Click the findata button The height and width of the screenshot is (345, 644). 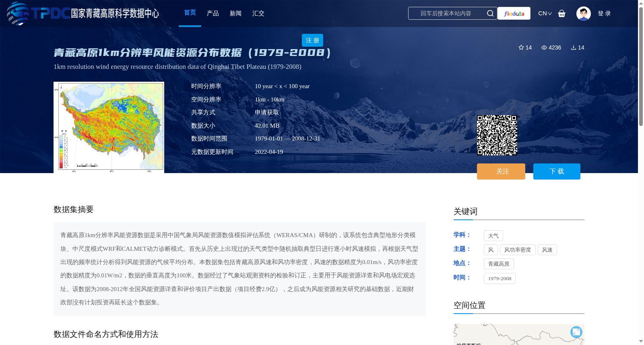[514, 13]
